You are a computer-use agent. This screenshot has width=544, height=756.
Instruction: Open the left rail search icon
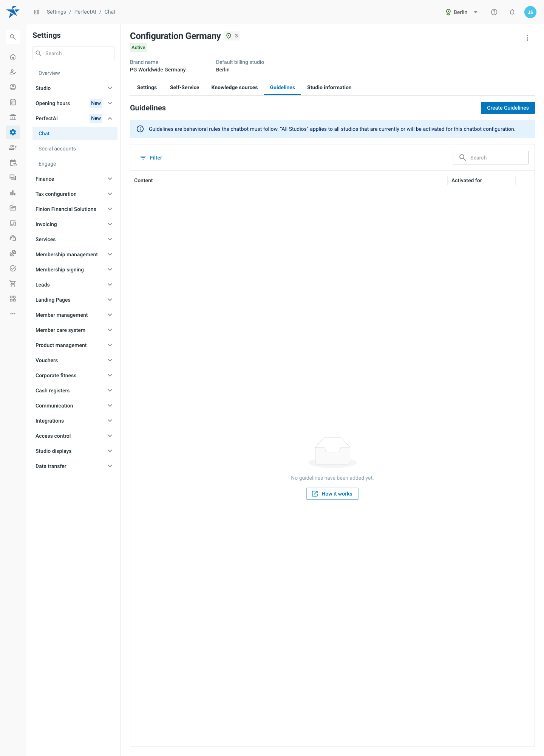point(13,37)
